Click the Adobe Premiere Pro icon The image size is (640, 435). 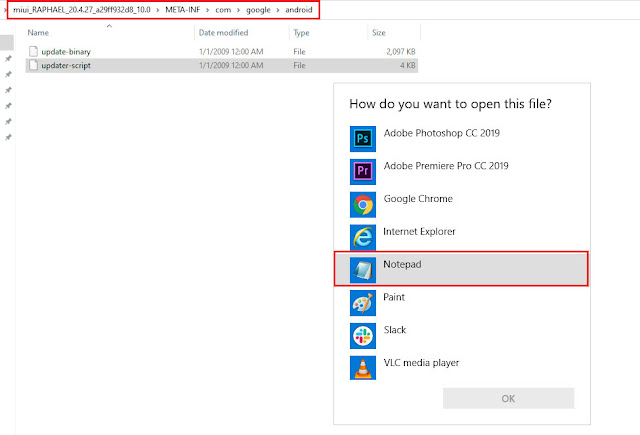pyautogui.click(x=362, y=171)
